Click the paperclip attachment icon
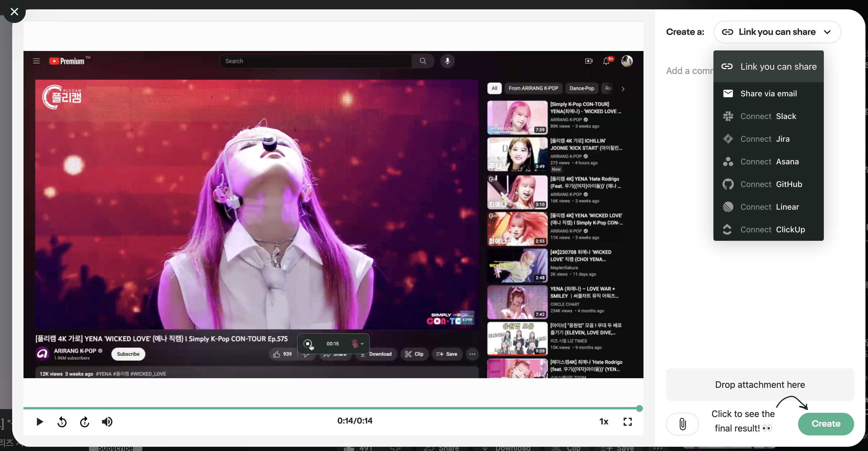This screenshot has height=451, width=868. (682, 424)
